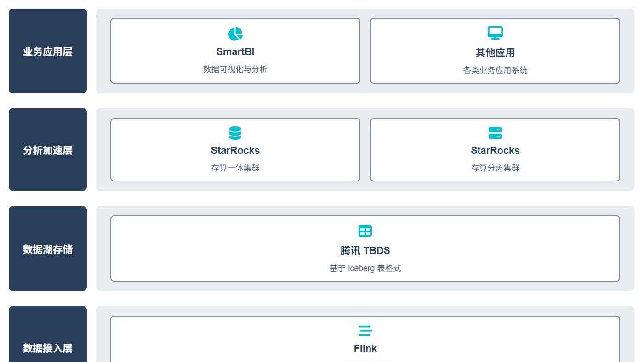Click the display icon in the 各类业务应用系统 card
Viewport: 644px width, 362px height.
click(495, 33)
